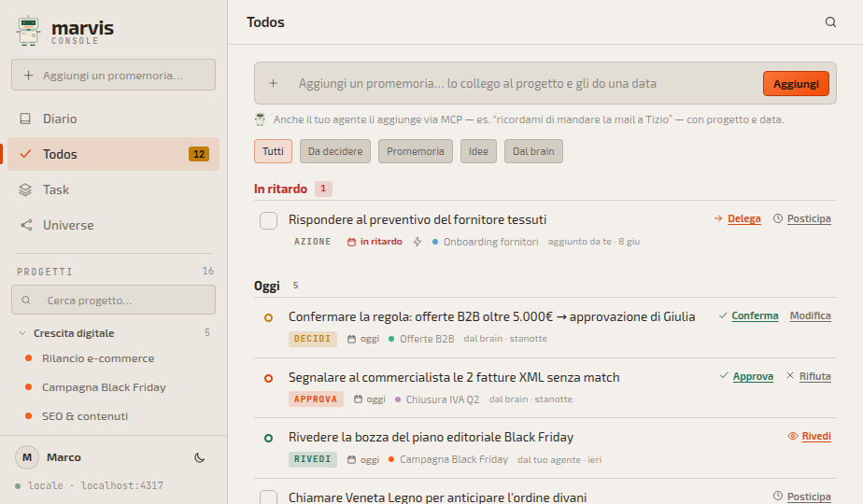This screenshot has height=504, width=863.
Task: Check off 'Chiamare Veneta Legno' todo
Action: click(x=269, y=497)
